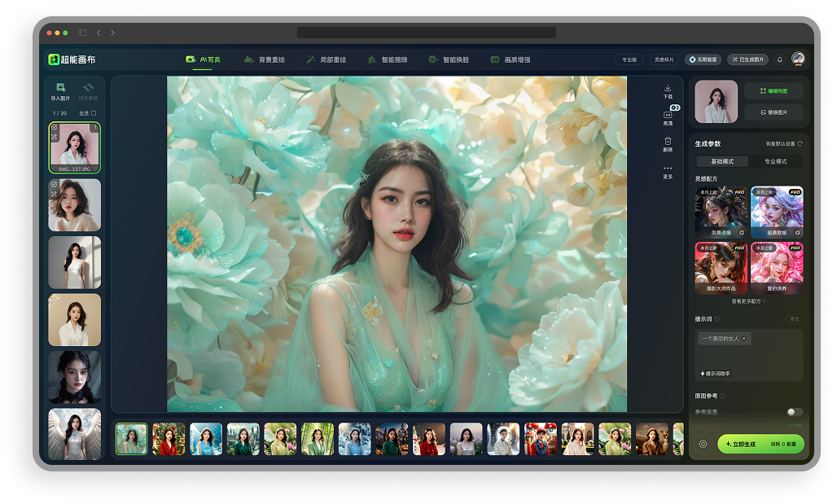Click the browser address bar
The image size is (837, 504).
click(x=427, y=33)
